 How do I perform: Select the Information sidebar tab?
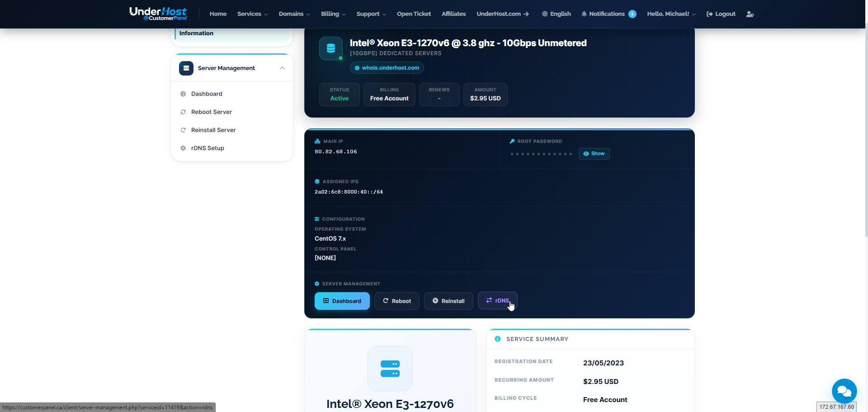point(232,34)
